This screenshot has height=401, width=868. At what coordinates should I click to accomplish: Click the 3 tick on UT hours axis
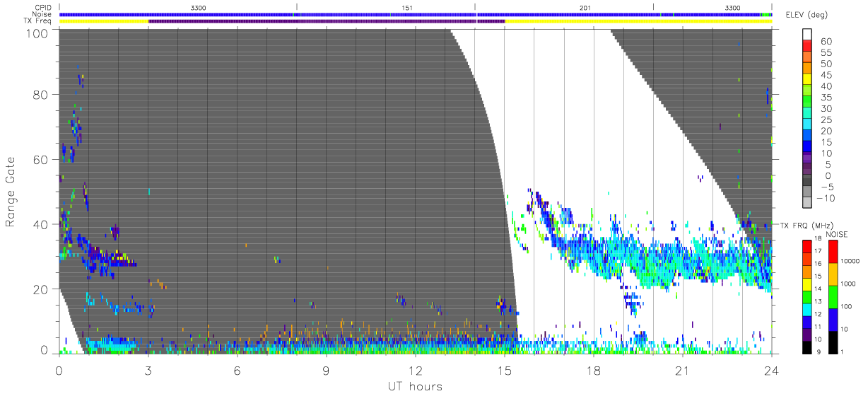148,371
